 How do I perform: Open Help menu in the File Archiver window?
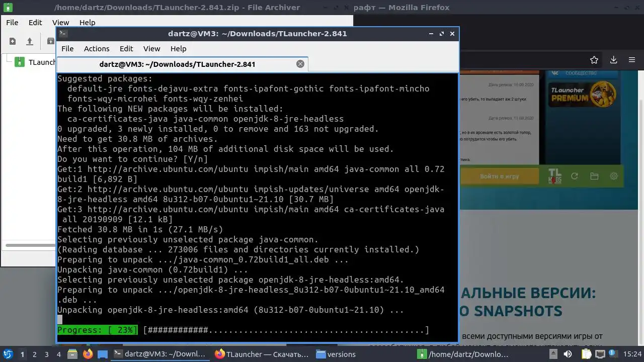tap(87, 23)
